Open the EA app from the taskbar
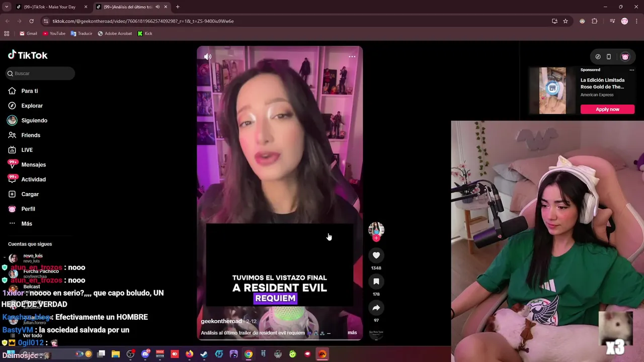Viewport: 644px width, 362px height. [x=323, y=354]
